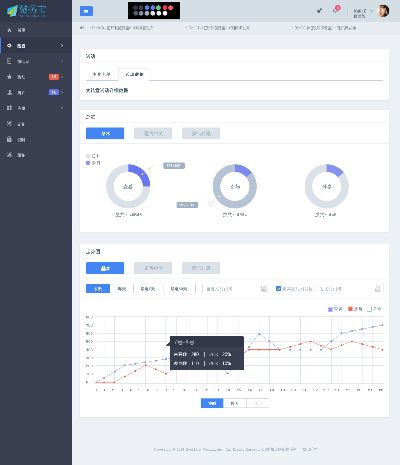Click the middle grey button in donut chart card
The image size is (400, 465).
point(153,133)
